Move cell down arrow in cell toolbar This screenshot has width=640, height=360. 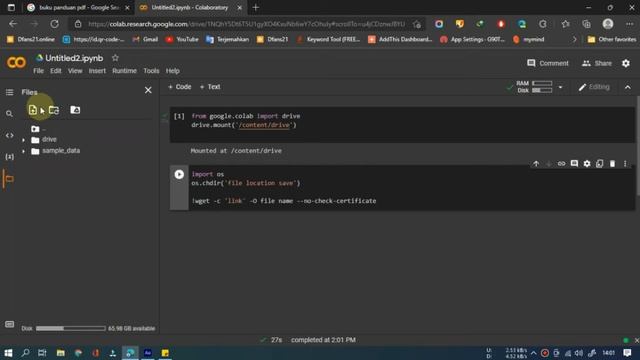pos(549,164)
